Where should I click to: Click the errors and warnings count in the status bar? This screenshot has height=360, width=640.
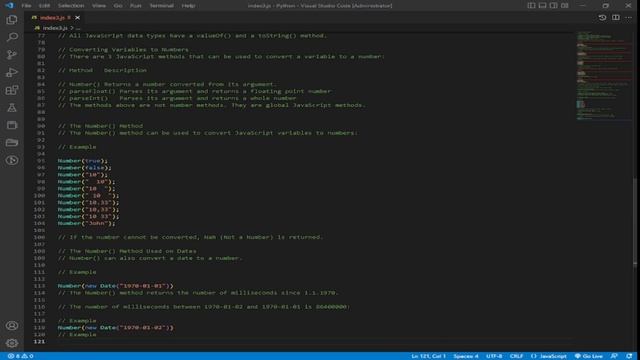20,356
